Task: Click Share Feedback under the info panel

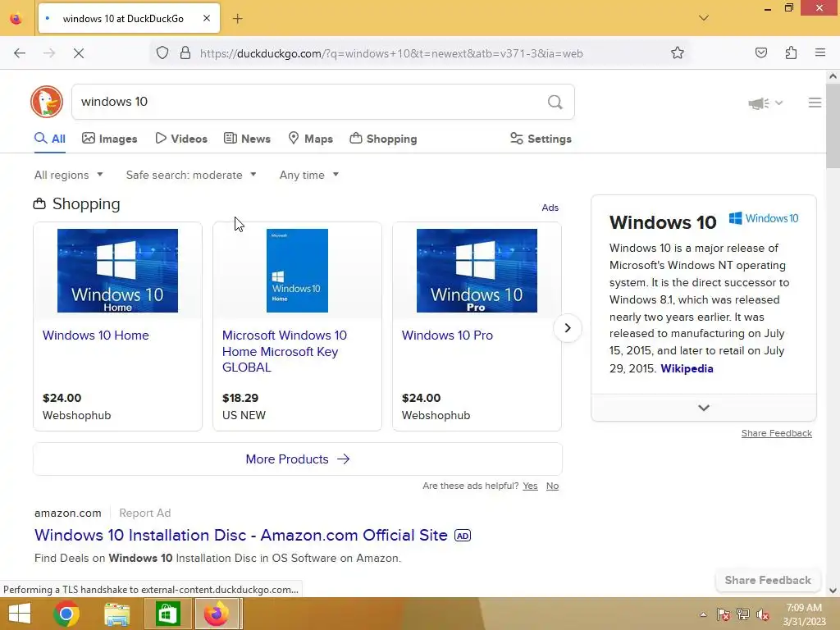Action: (x=776, y=433)
